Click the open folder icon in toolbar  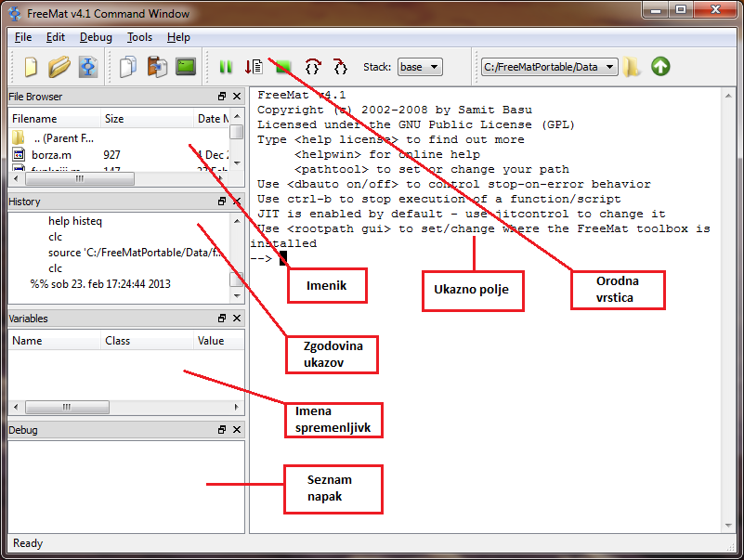coord(59,67)
